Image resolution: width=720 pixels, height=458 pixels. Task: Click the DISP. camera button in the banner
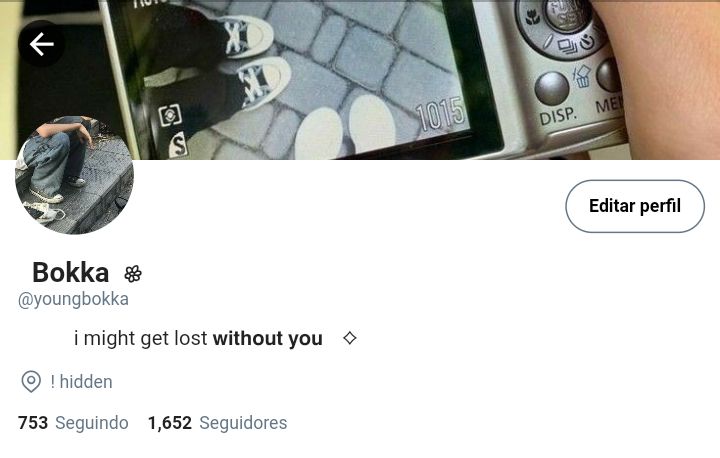551,88
